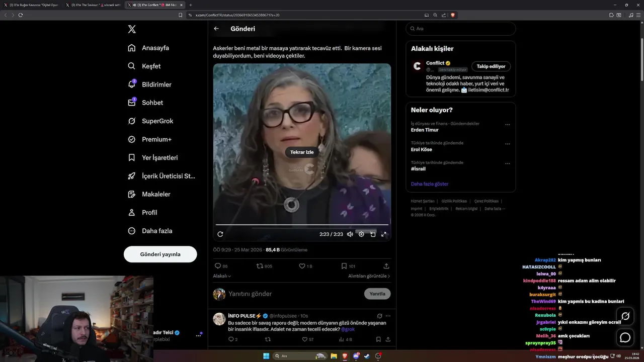Screen dimensions: 644x362
Task: View analytics of INFO PULSE reply
Action: 345,339
